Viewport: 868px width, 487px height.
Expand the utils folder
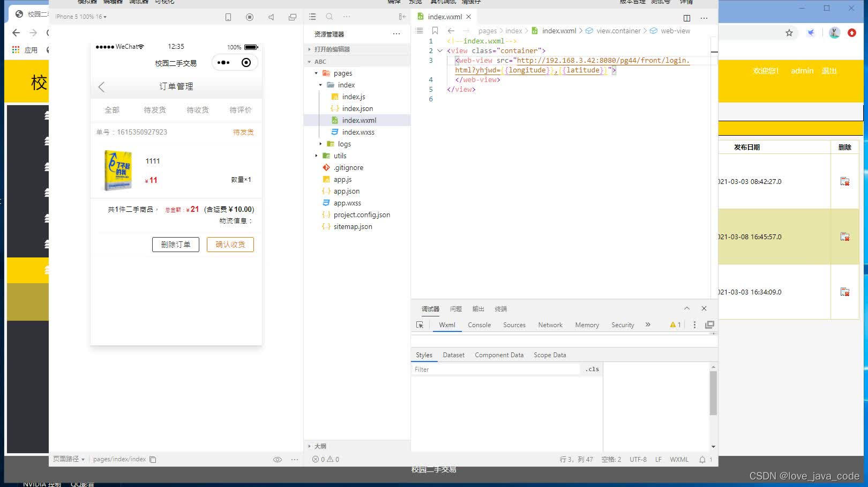click(316, 156)
